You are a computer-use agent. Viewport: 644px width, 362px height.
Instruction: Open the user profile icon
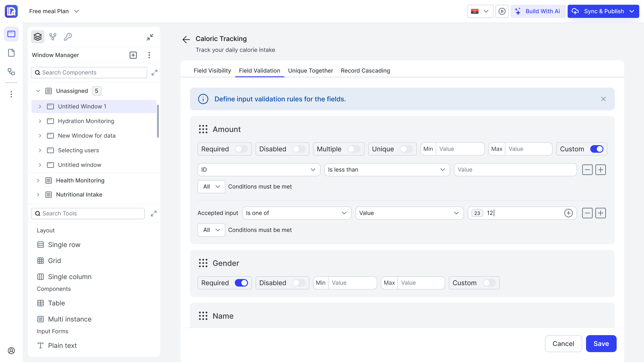click(x=11, y=350)
